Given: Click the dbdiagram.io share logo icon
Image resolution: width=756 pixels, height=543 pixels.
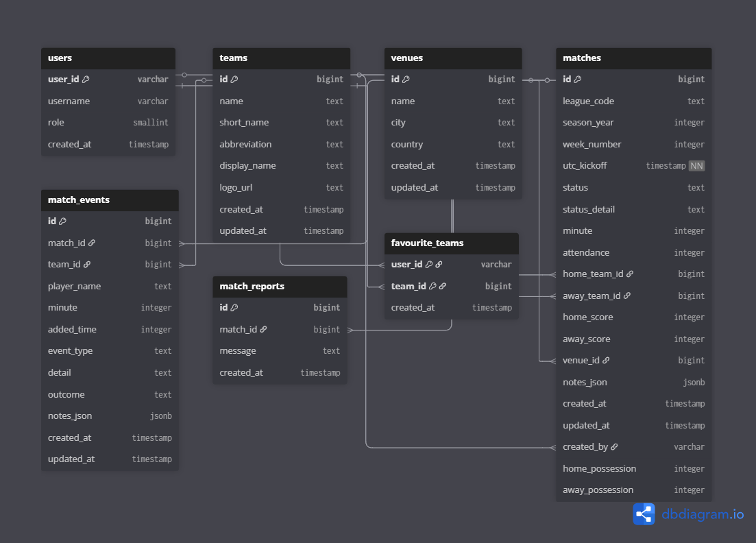Looking at the screenshot, I should click(644, 514).
